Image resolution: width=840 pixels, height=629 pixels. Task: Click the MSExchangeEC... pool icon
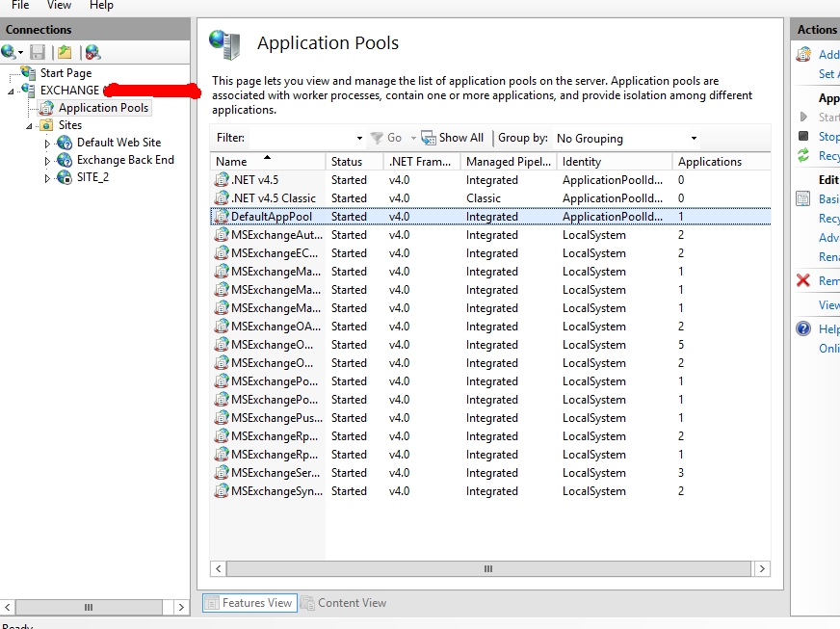pyautogui.click(x=222, y=252)
